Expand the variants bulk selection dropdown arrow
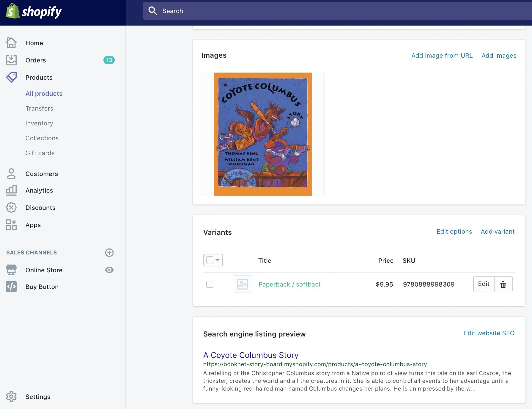Image resolution: width=532 pixels, height=409 pixels. [x=218, y=260]
